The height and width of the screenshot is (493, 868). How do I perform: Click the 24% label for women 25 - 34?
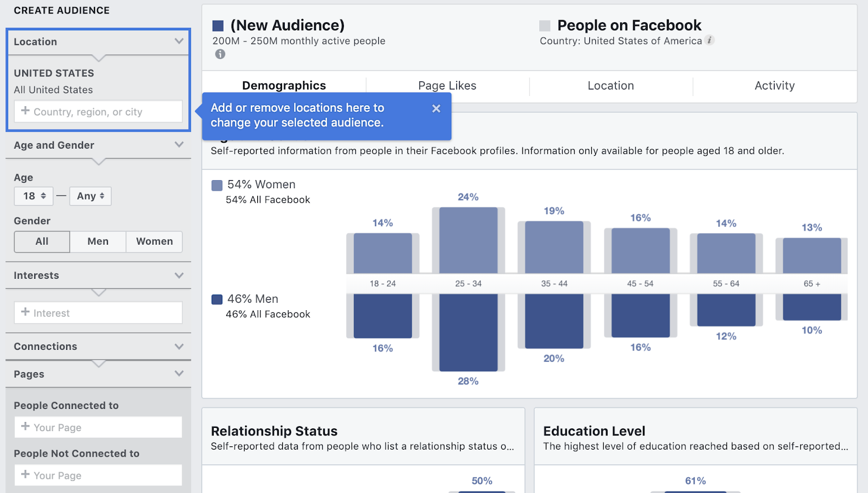click(x=468, y=197)
